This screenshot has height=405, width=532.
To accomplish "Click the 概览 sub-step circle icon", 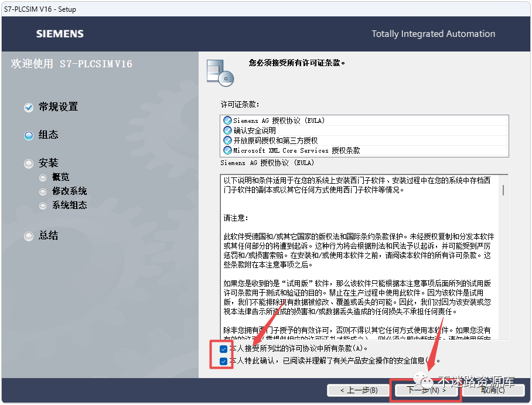I will (x=43, y=177).
